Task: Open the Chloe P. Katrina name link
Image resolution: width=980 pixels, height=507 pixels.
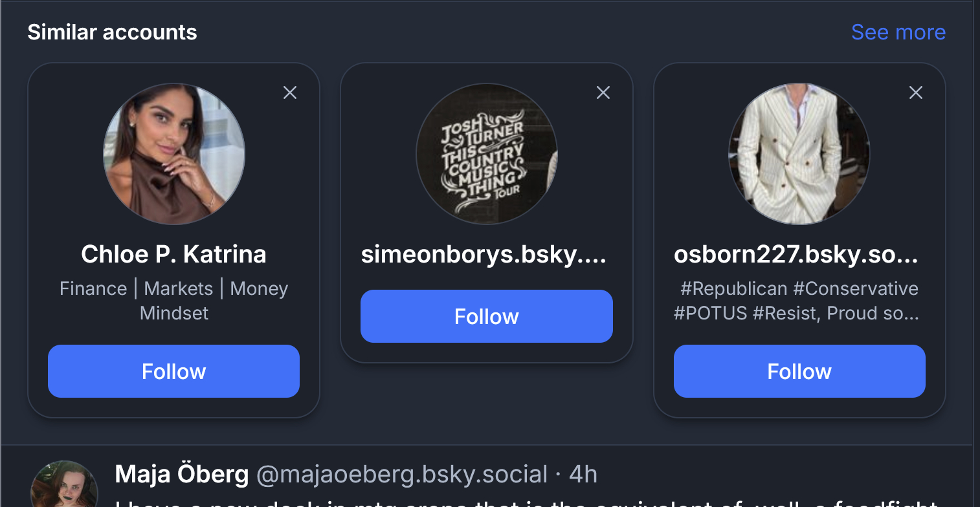Action: 173,254
